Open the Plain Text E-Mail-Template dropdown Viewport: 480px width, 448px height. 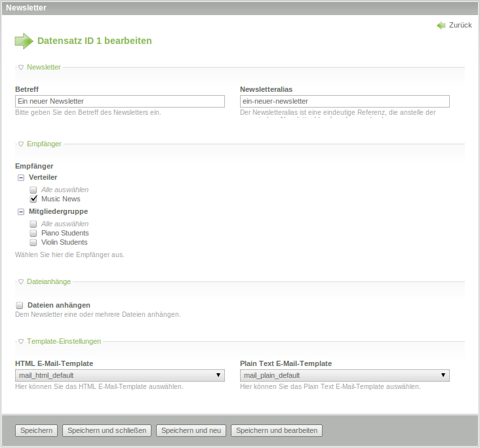click(344, 375)
